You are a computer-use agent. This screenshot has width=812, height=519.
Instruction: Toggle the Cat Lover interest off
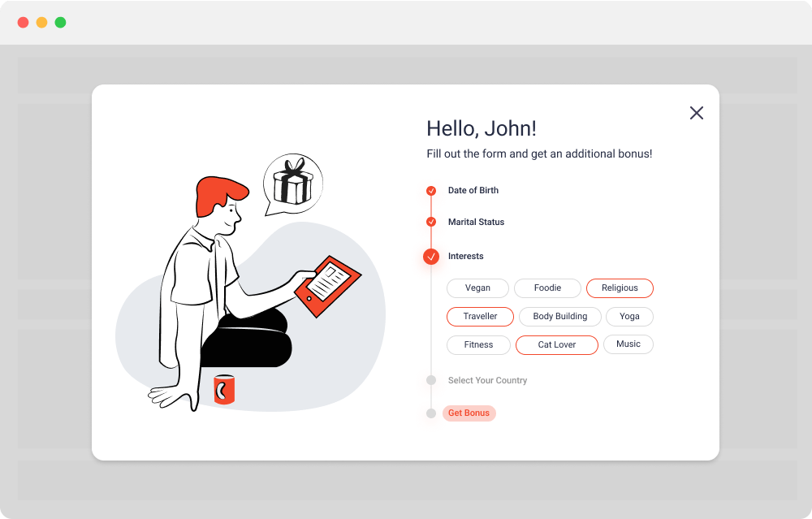pos(556,344)
